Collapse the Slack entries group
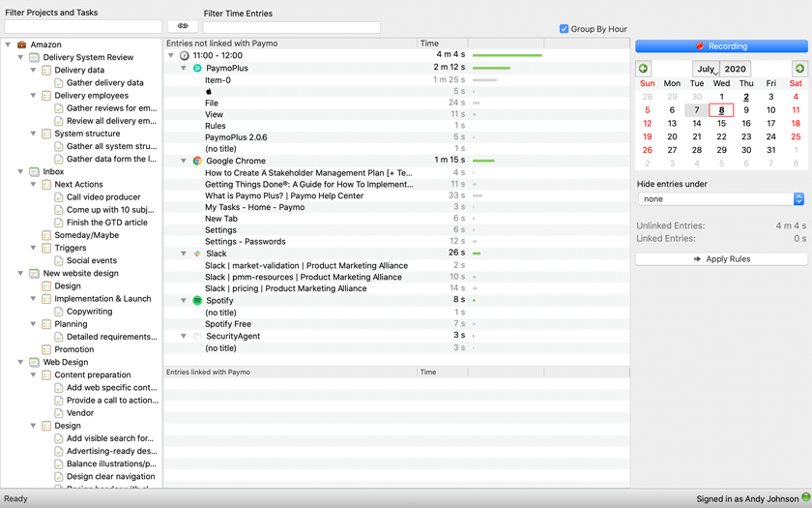 tap(184, 254)
